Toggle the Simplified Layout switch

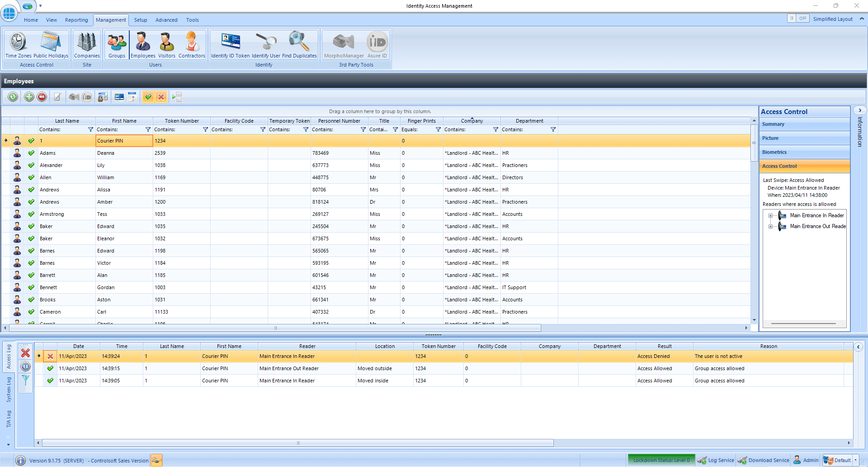[798, 19]
